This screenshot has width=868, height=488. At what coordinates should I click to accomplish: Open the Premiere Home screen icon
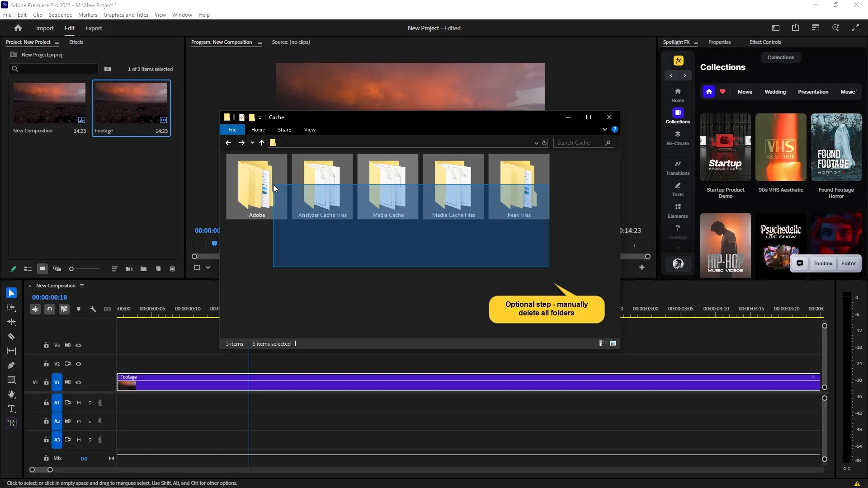coord(18,28)
